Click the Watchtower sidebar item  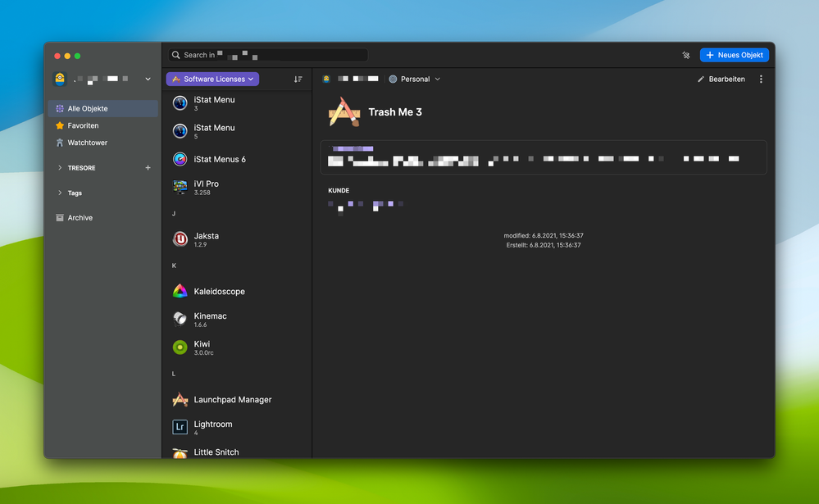pyautogui.click(x=87, y=143)
